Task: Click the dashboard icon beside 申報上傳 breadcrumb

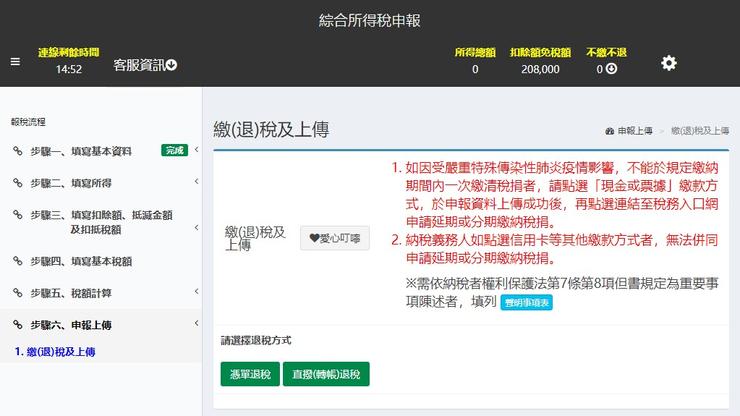Action: tap(610, 131)
